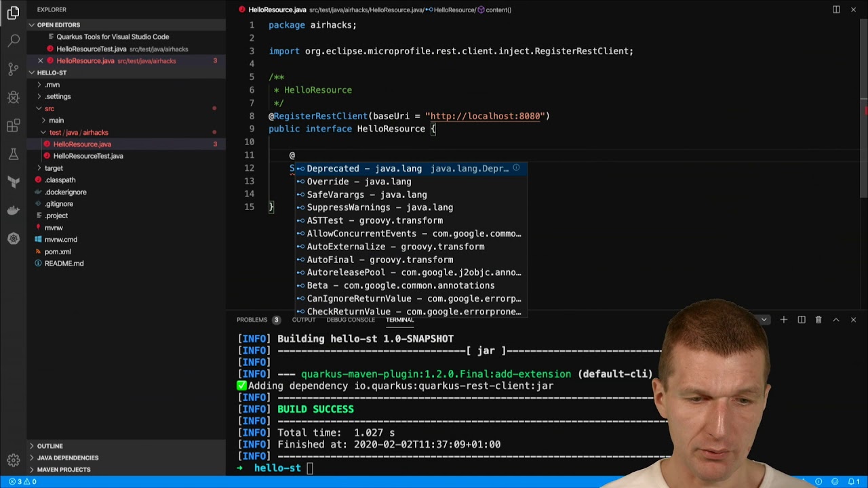Image resolution: width=868 pixels, height=488 pixels.
Task: Open HelloResourceTest.java in Open Editors
Action: [91, 49]
